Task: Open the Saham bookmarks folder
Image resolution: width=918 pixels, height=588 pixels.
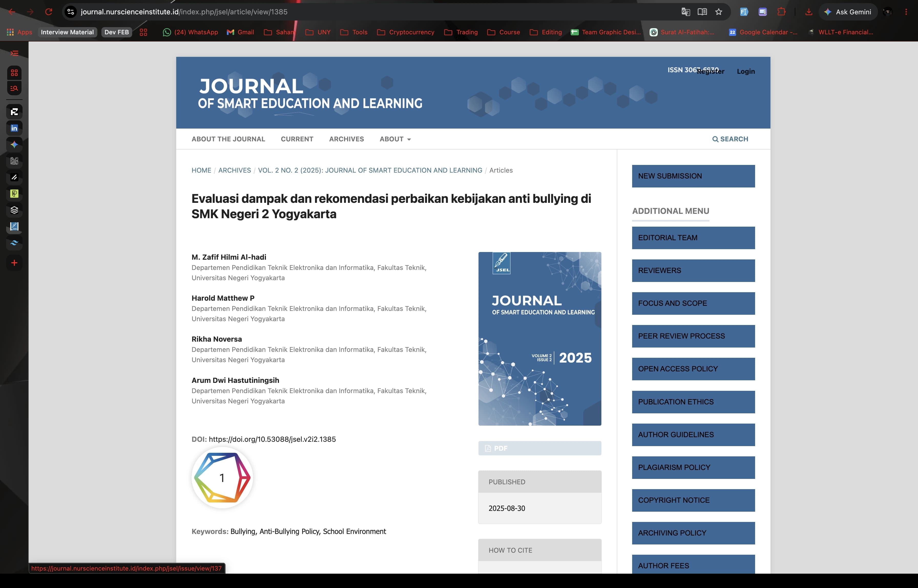Action: (x=280, y=32)
